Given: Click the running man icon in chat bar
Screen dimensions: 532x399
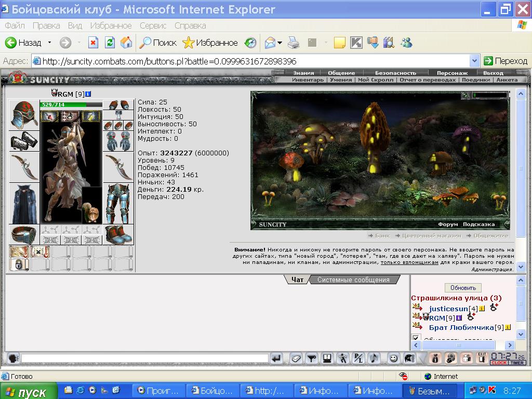Looking at the screenshot, I should [x=343, y=358].
